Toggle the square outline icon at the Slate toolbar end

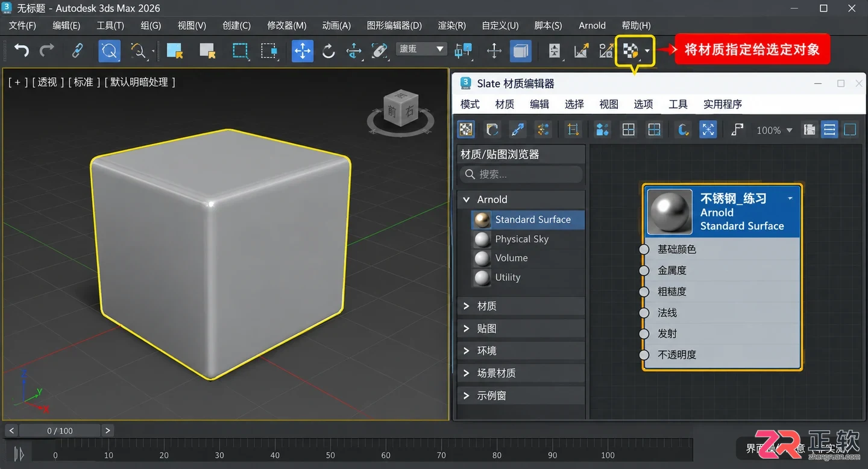[850, 129]
